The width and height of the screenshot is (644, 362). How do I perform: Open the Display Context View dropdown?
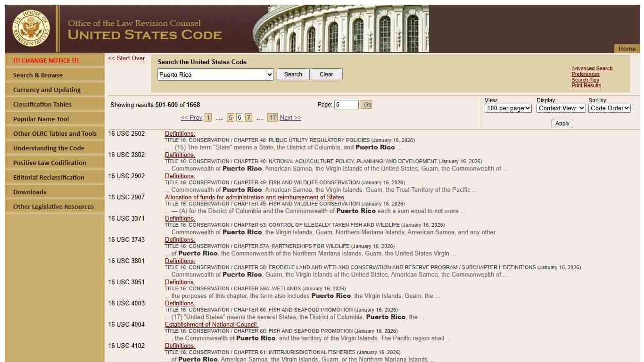pyautogui.click(x=561, y=108)
